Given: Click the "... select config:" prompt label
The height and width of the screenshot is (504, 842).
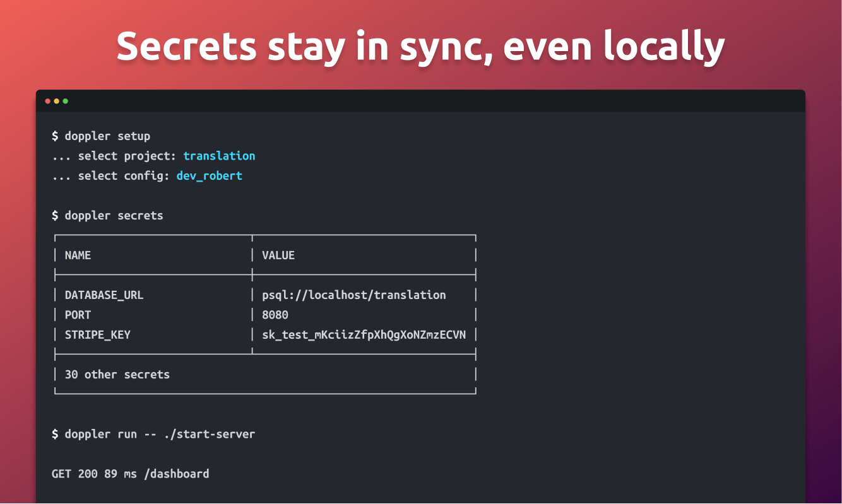Looking at the screenshot, I should [x=111, y=176].
